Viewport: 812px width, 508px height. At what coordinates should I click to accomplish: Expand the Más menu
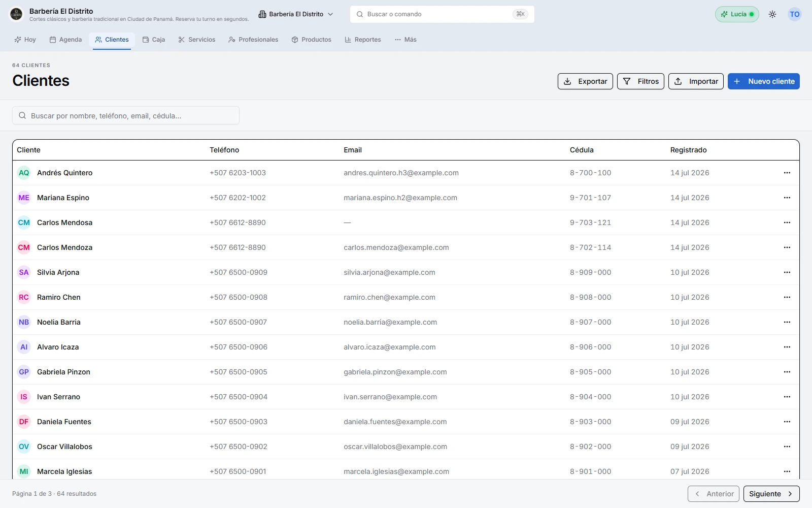point(405,40)
